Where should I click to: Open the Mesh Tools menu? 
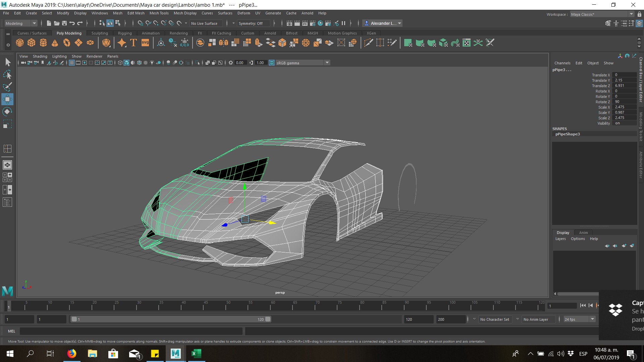(x=159, y=13)
